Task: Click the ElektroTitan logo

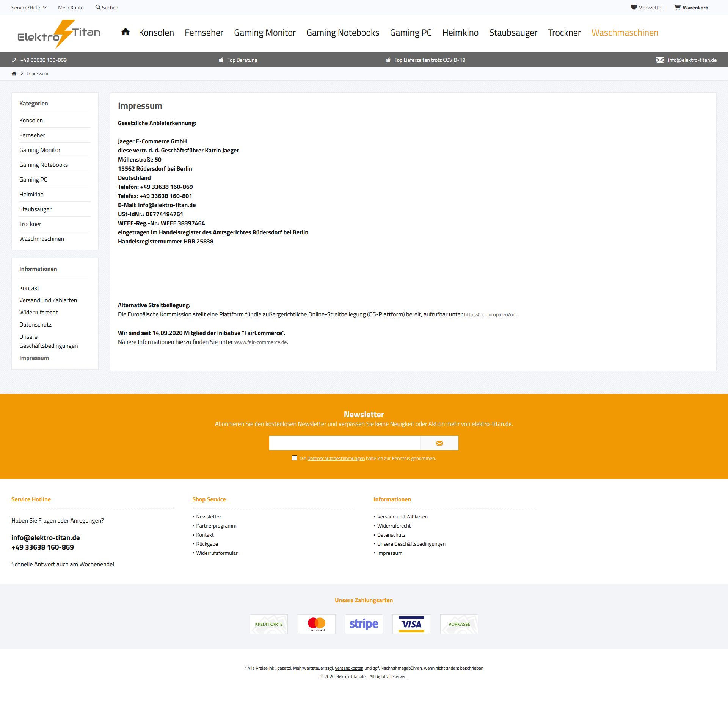Action: coord(59,34)
